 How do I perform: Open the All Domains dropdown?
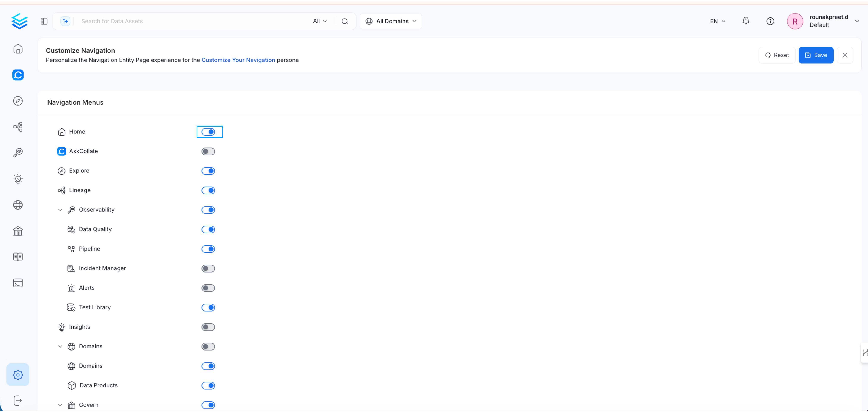pos(391,21)
